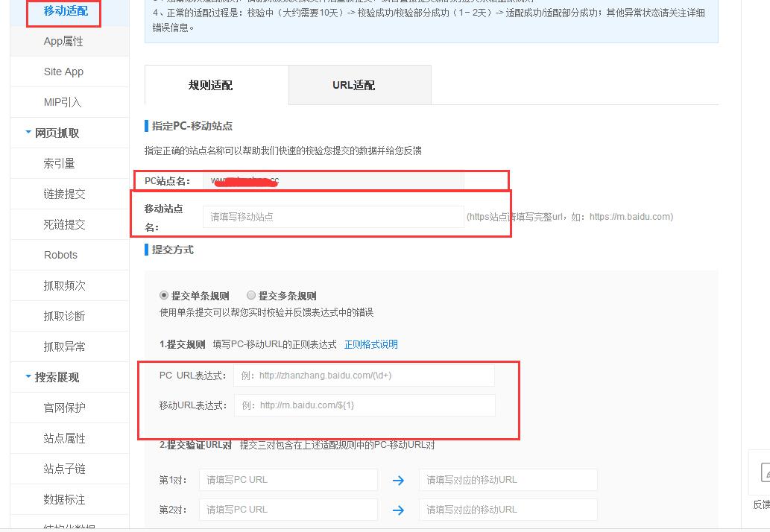Screen dimensions: 770x532
Task: Open 抓取诊断 in the sidebar
Action: coord(64,316)
